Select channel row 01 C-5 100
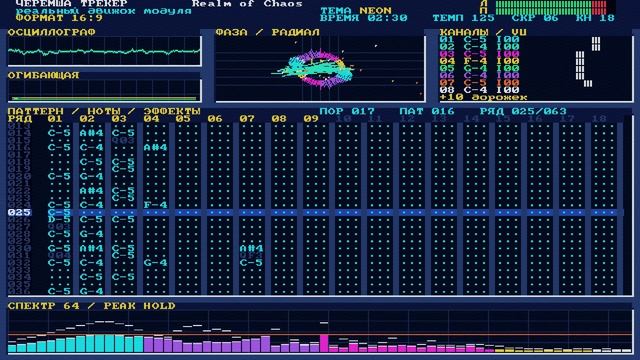Image resolution: width=640 pixels, height=360 pixels. [x=479, y=40]
